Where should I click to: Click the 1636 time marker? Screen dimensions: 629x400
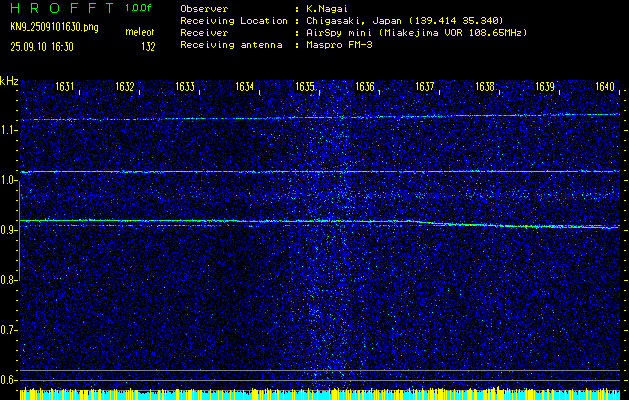(365, 86)
